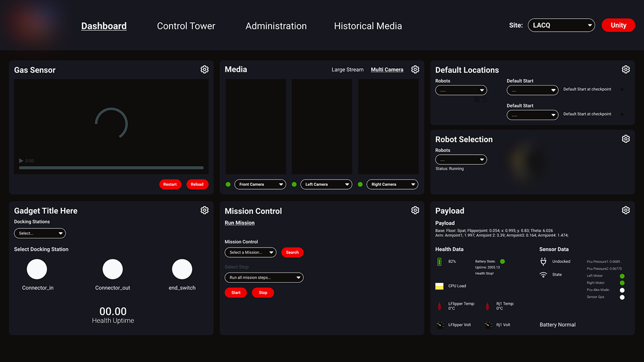Go to the Dashboard tab
The image size is (644, 362).
[104, 26]
